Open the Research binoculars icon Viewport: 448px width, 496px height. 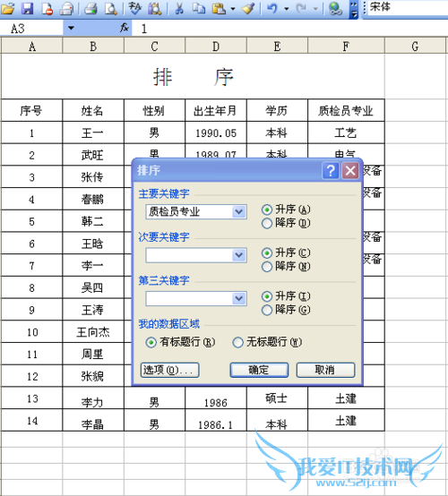(x=155, y=8)
